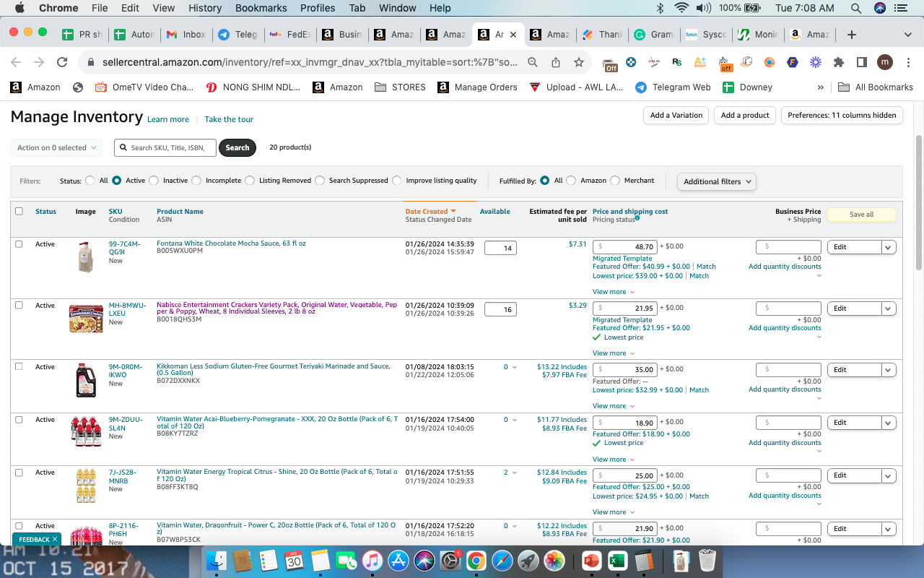Open the Chrome profile avatar

pos(885,62)
